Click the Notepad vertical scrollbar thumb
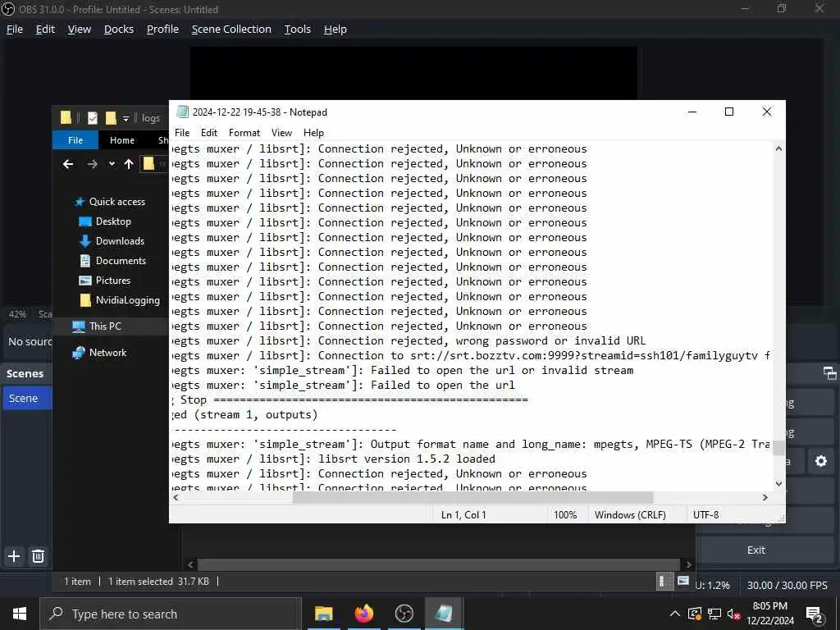 pos(779,447)
